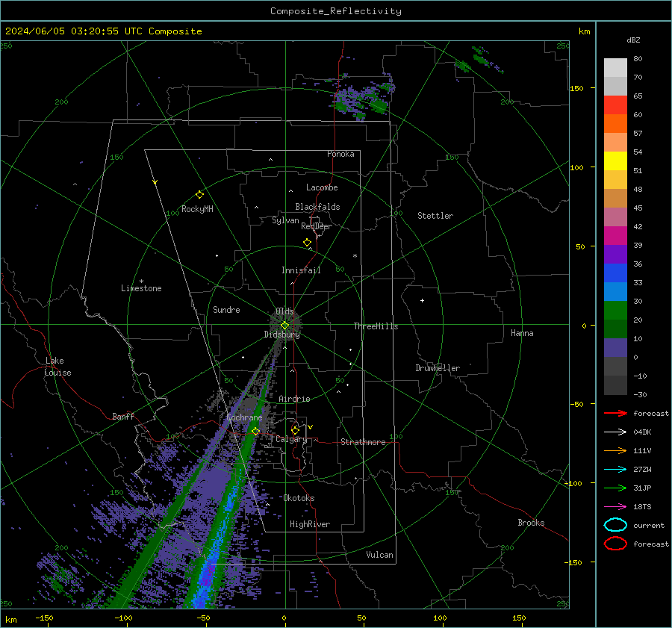This screenshot has width=672, height=628.
Task: Click the bright yellow swatch in dBZ scale
Action: [615, 161]
